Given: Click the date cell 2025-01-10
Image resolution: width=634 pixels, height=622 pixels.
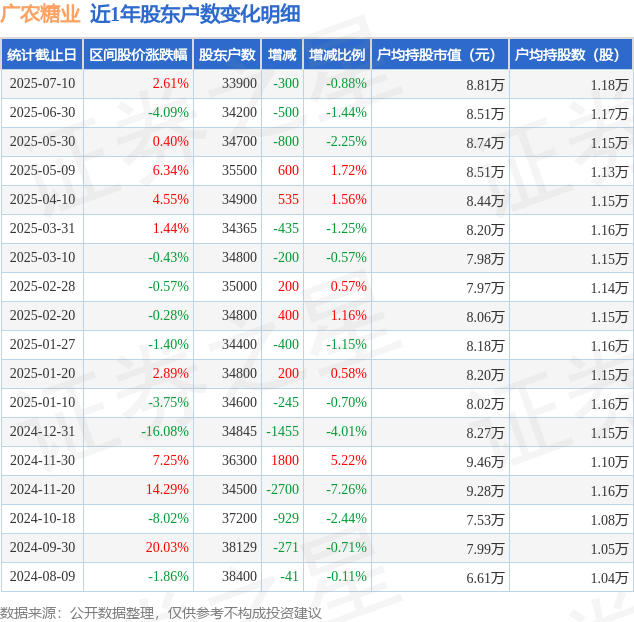Looking at the screenshot, I should 42,402.
